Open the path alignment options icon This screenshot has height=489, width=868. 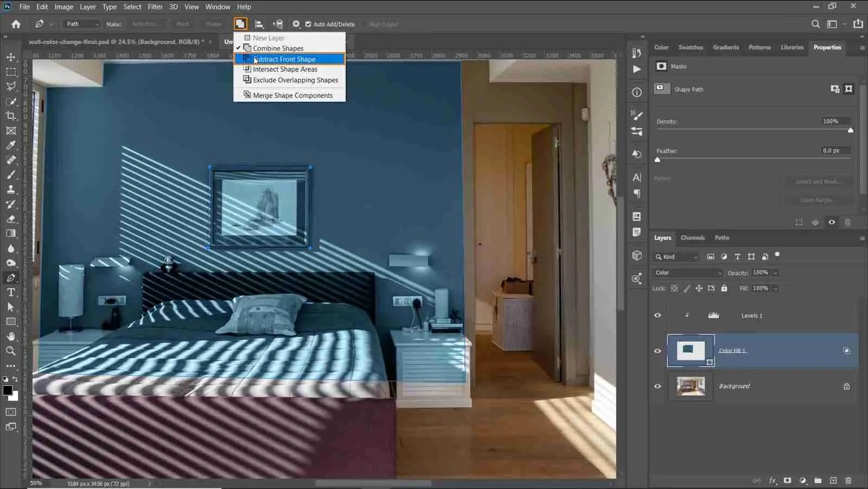tap(259, 24)
